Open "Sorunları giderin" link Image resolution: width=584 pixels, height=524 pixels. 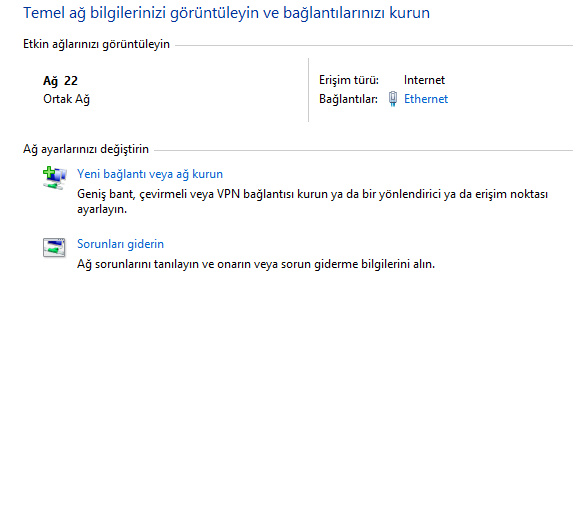tap(120, 244)
